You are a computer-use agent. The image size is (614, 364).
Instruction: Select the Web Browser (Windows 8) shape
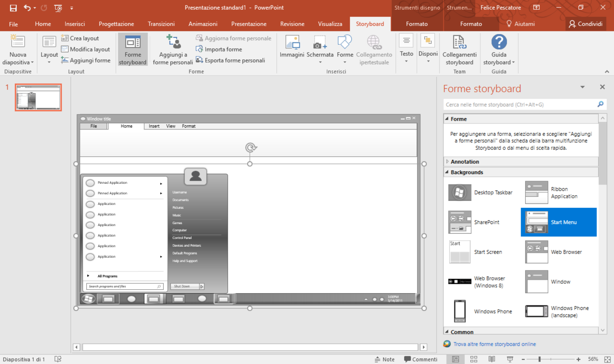[x=482, y=282]
